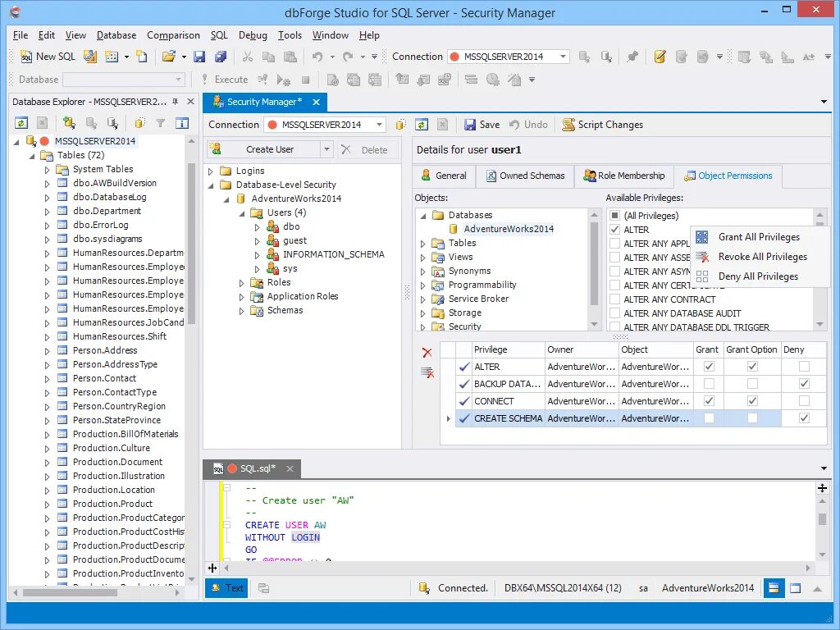The width and height of the screenshot is (840, 630).
Task: Click the remove all privileges icon below red X
Action: click(427, 372)
